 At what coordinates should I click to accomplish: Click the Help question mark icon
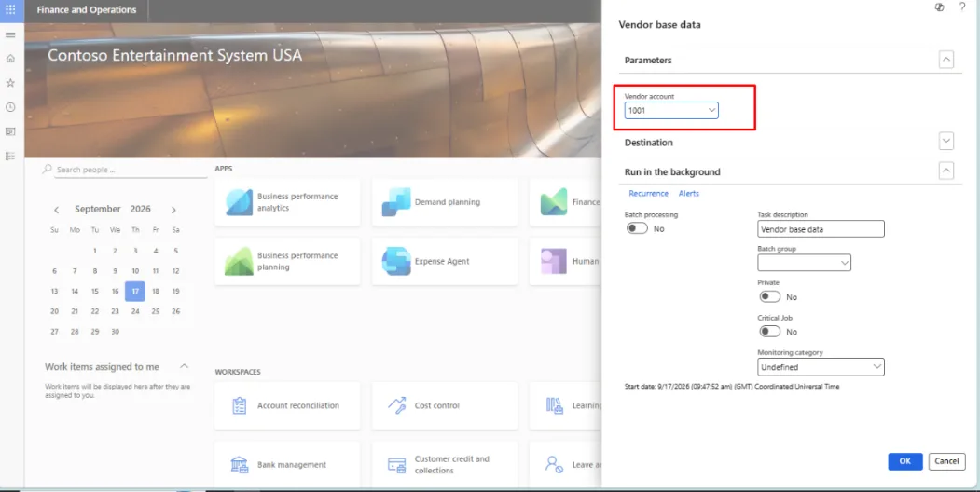[x=962, y=7]
